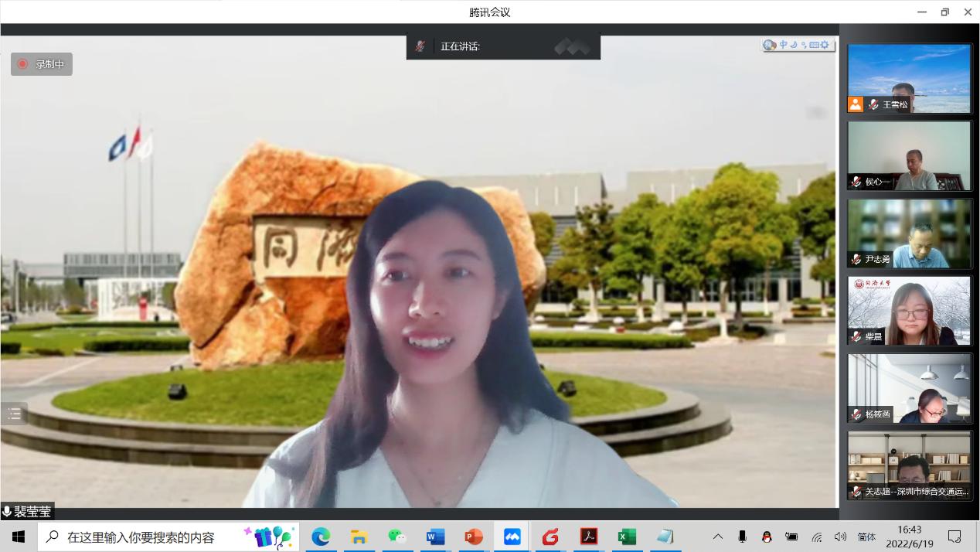The image size is (980, 552).
Task: Select 王雪松's participant video tile
Action: (x=909, y=78)
